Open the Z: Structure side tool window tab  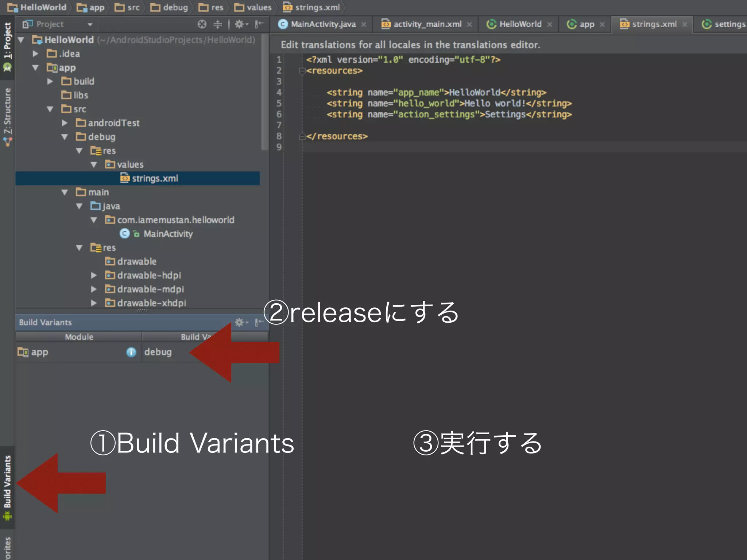(7, 117)
